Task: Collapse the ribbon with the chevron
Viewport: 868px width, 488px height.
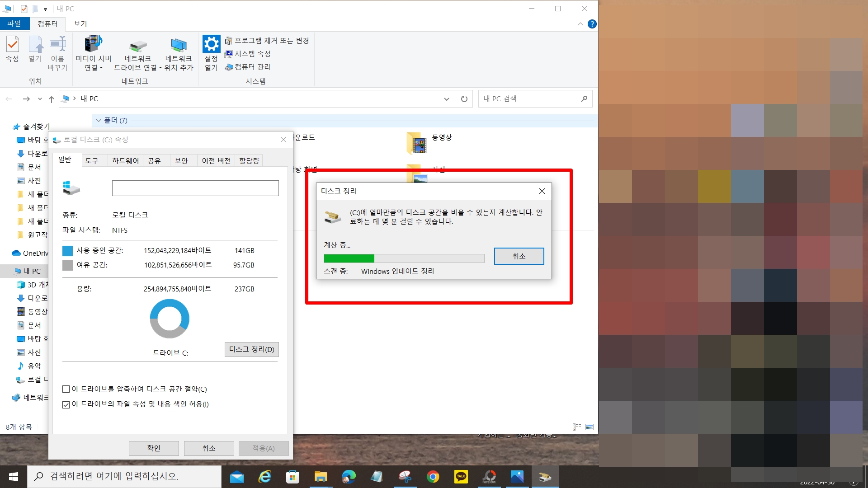Action: click(x=580, y=24)
